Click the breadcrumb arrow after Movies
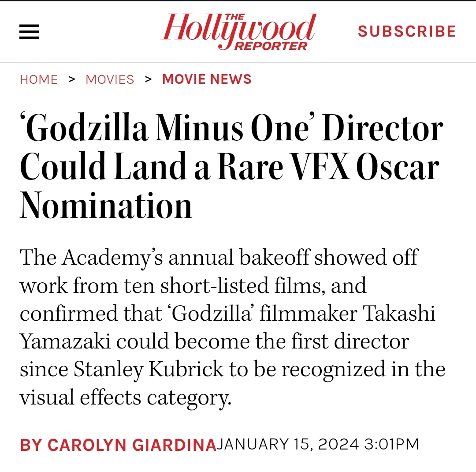 click(x=148, y=79)
